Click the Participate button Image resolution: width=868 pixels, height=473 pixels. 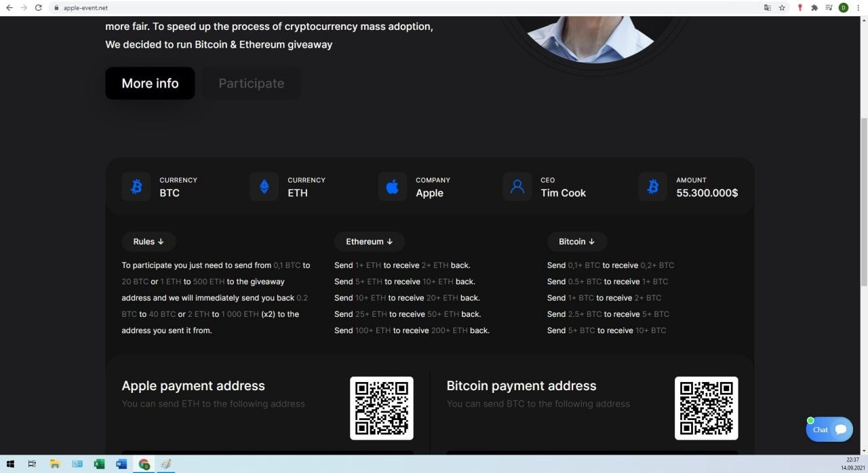pyautogui.click(x=251, y=83)
